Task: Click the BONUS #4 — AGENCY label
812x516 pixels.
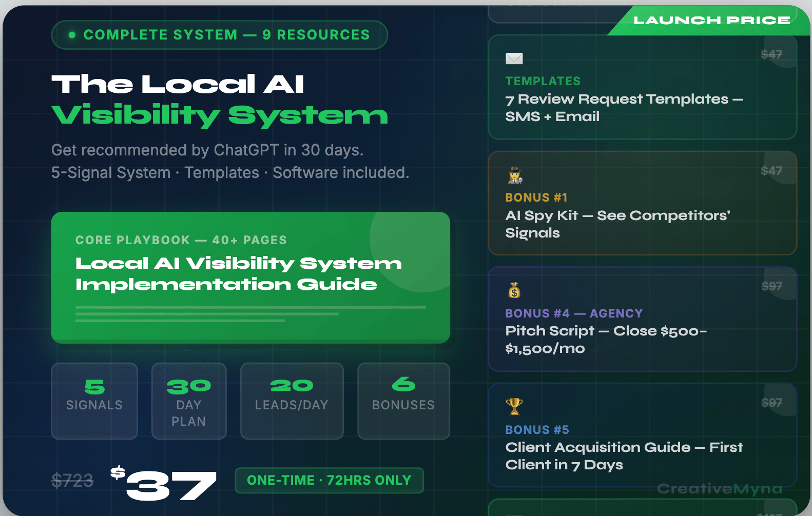Action: click(574, 313)
